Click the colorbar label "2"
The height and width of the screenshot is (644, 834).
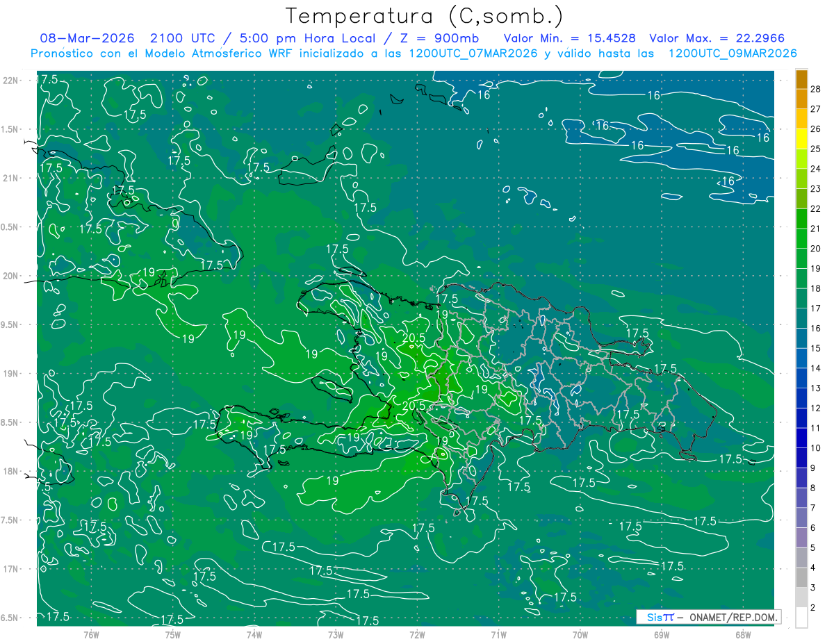813,607
